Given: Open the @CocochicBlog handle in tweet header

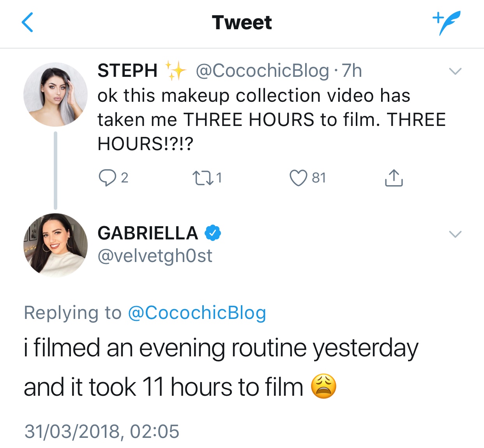Looking at the screenshot, I should point(262,71).
